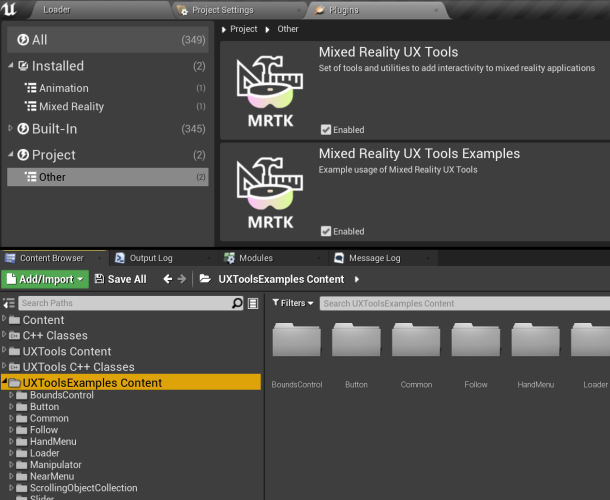
Task: Click the C++ Classes folder icon
Action: pos(14,335)
